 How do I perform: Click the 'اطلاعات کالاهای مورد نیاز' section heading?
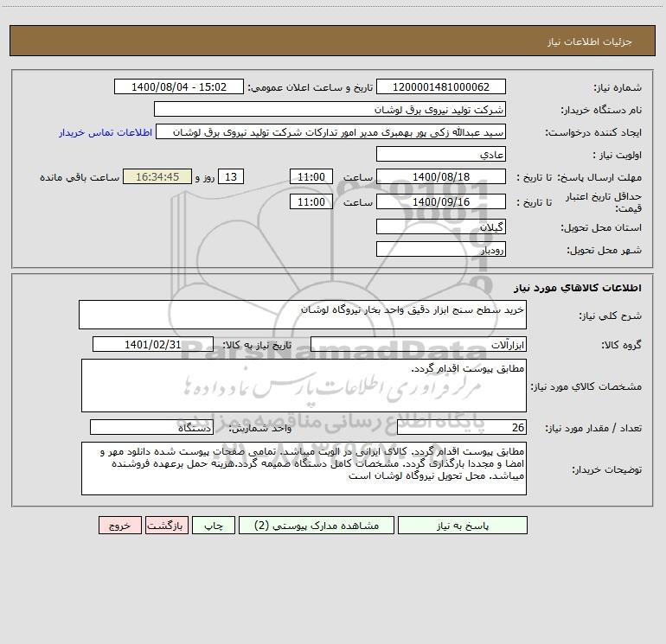577,287
